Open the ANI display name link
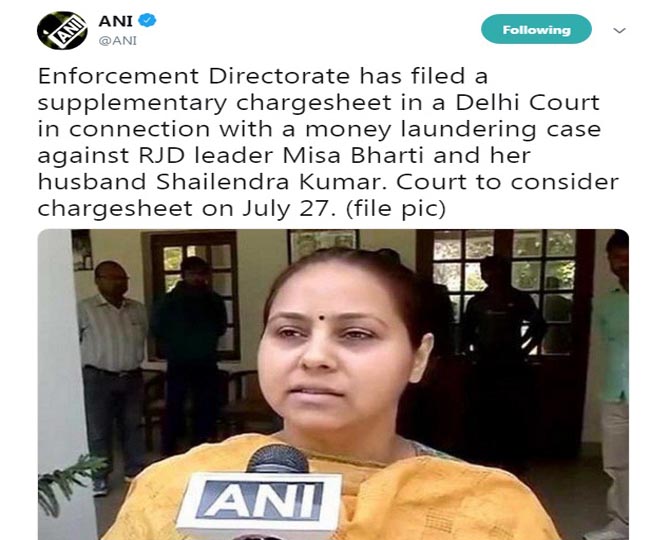This screenshot has height=540, width=650. coord(115,20)
